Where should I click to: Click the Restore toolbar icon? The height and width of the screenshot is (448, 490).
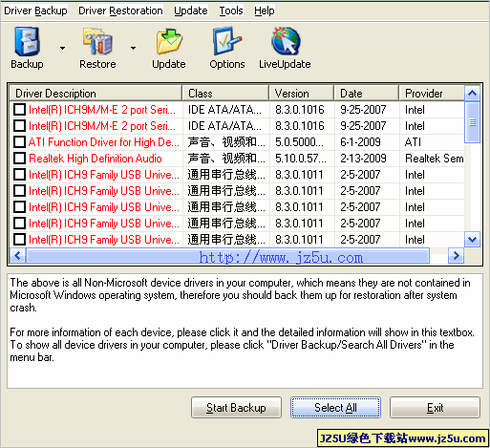(x=97, y=42)
